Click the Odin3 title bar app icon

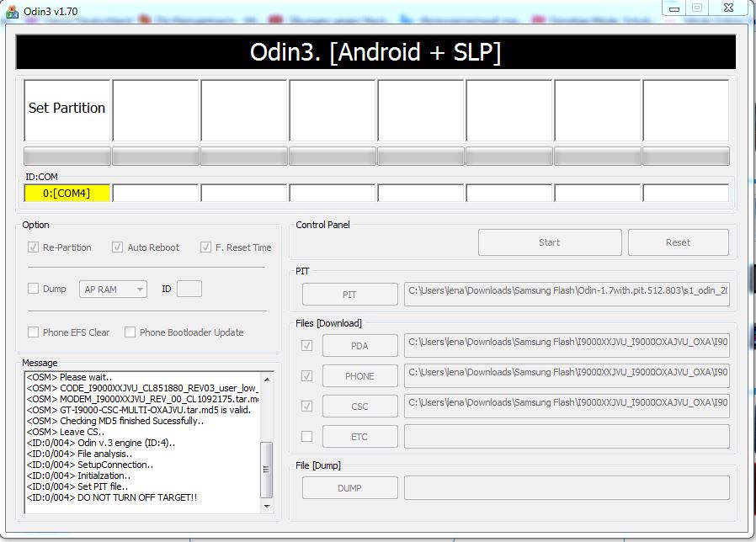point(12,11)
